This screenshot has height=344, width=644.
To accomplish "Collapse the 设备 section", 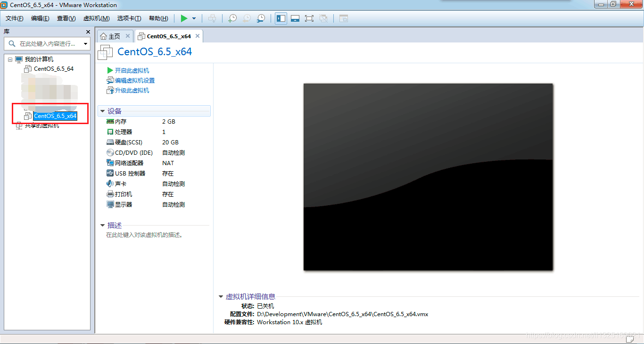I will (x=102, y=111).
